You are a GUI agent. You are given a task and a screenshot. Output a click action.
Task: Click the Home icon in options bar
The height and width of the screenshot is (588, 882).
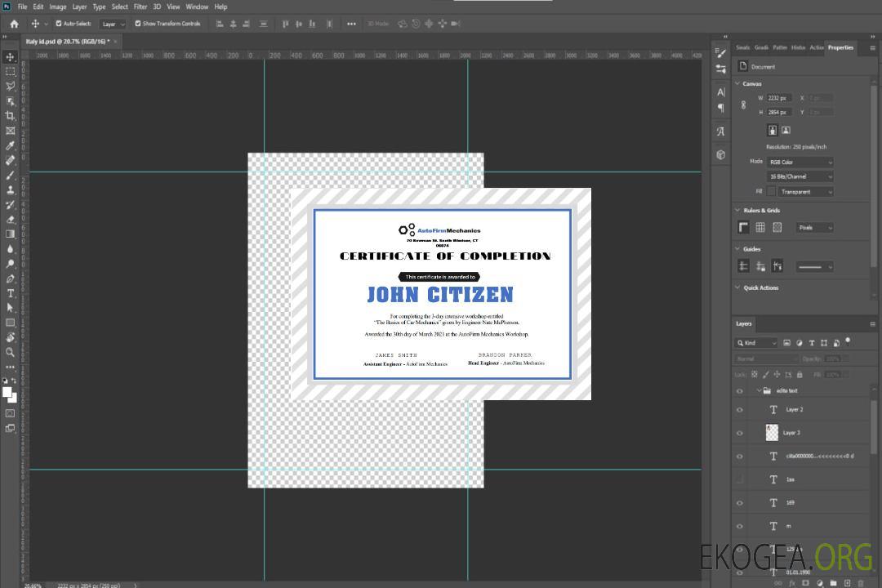coord(14,24)
